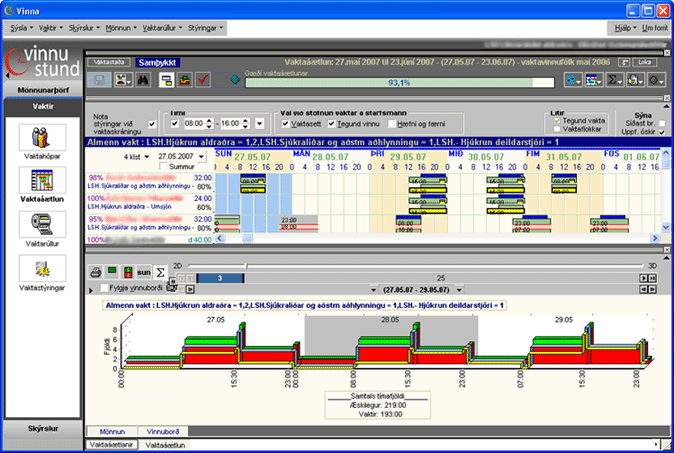The image size is (674, 453).
Task: Click the skip-to-end timeline arrow icon
Action: pyautogui.click(x=653, y=279)
